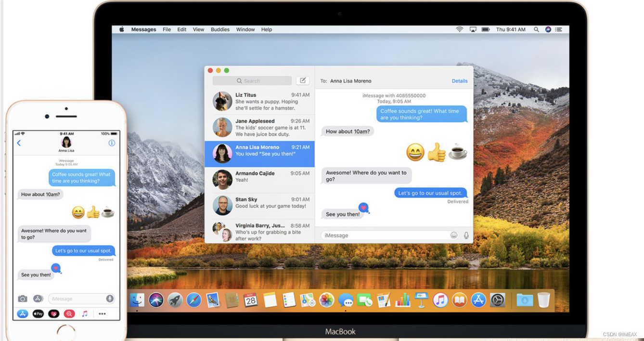Open Spotlight search magnifier in menu bar
Image resolution: width=644 pixels, height=341 pixels.
tap(536, 29)
